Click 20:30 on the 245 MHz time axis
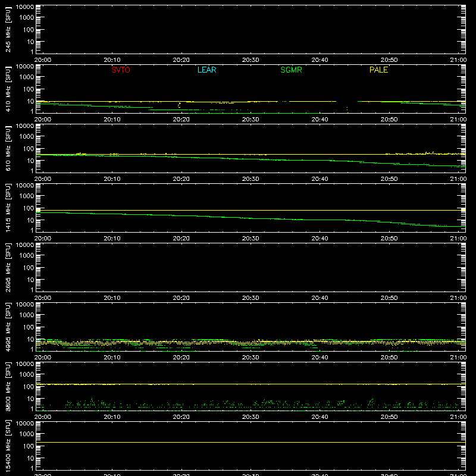Image resolution: width=476 pixels, height=476 pixels. pyautogui.click(x=250, y=60)
